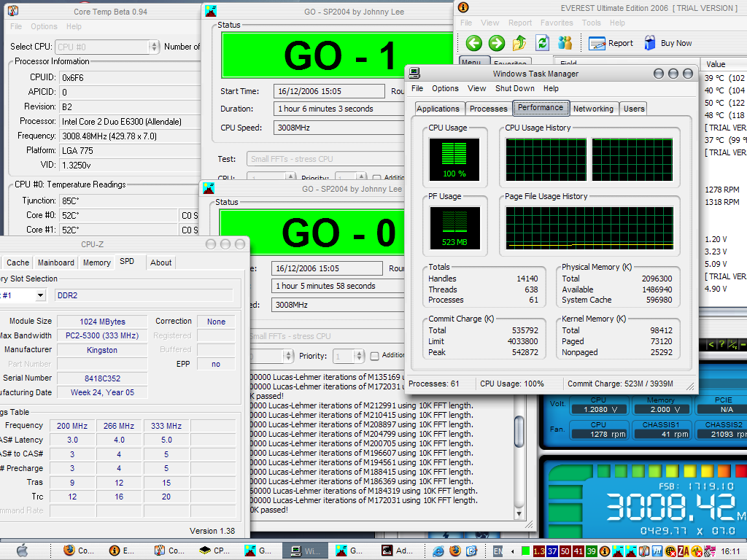747x560 pixels.
Task: Adjust the Priority stepper in GO - 0 window
Action: tap(359, 356)
